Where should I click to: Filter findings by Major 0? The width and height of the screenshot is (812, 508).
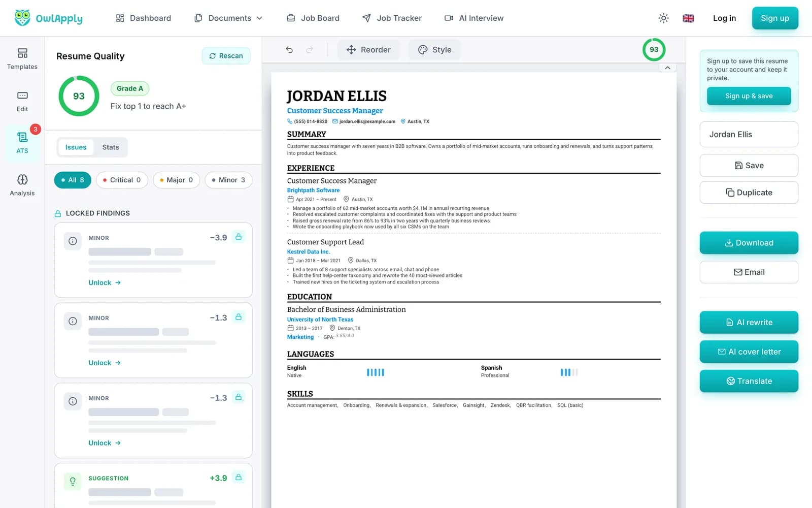click(176, 180)
